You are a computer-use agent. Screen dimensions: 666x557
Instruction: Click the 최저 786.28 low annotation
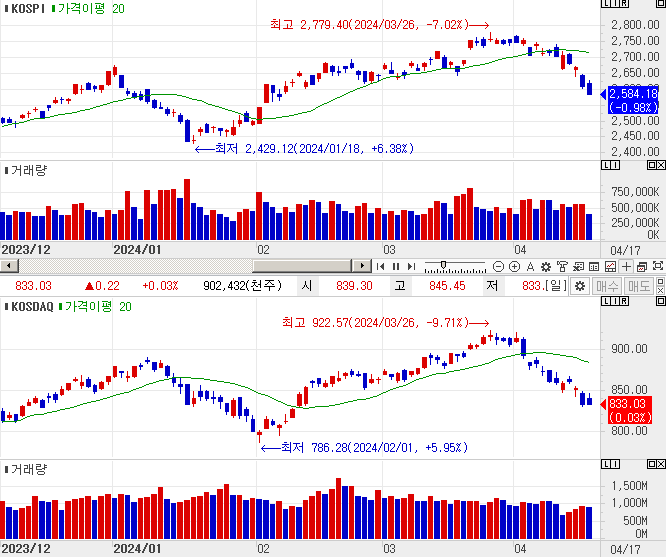pos(364,447)
